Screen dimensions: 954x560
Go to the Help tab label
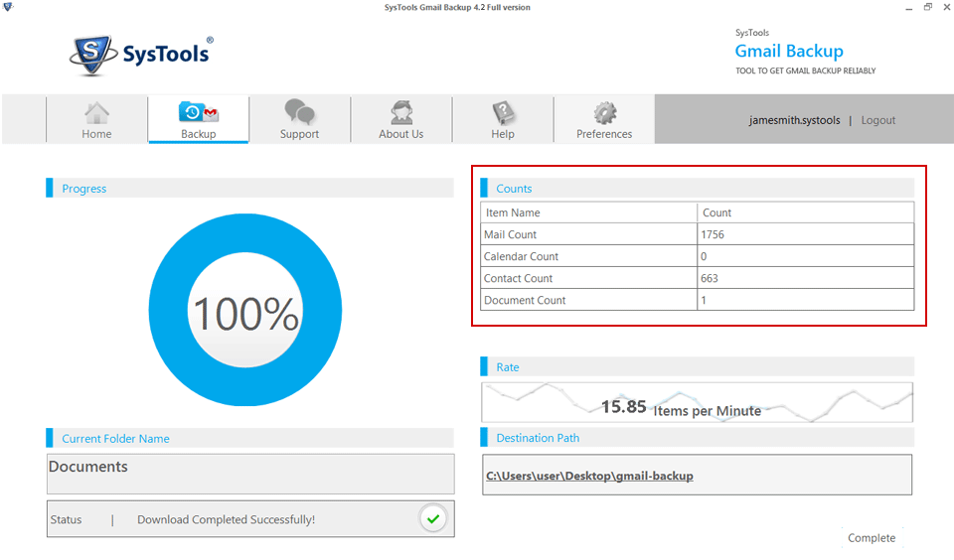pyautogui.click(x=503, y=134)
